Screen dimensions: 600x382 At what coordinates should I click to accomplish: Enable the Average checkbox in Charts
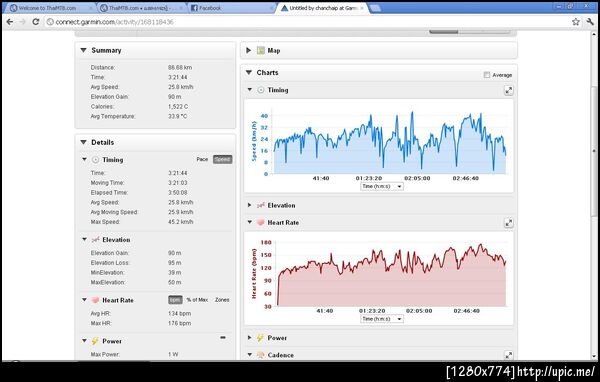pyautogui.click(x=487, y=75)
